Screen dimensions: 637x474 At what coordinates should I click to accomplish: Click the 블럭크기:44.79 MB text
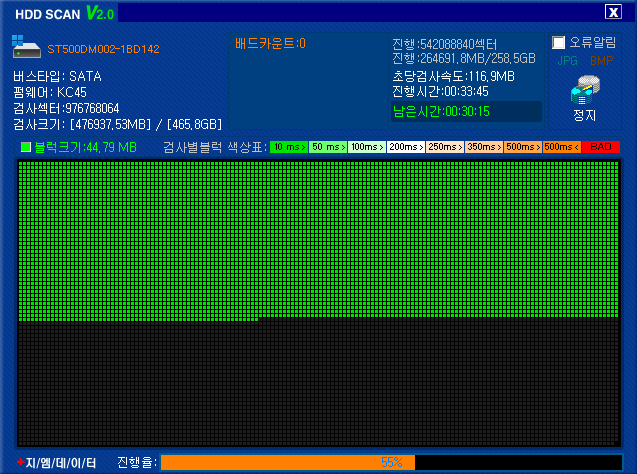coord(85,147)
